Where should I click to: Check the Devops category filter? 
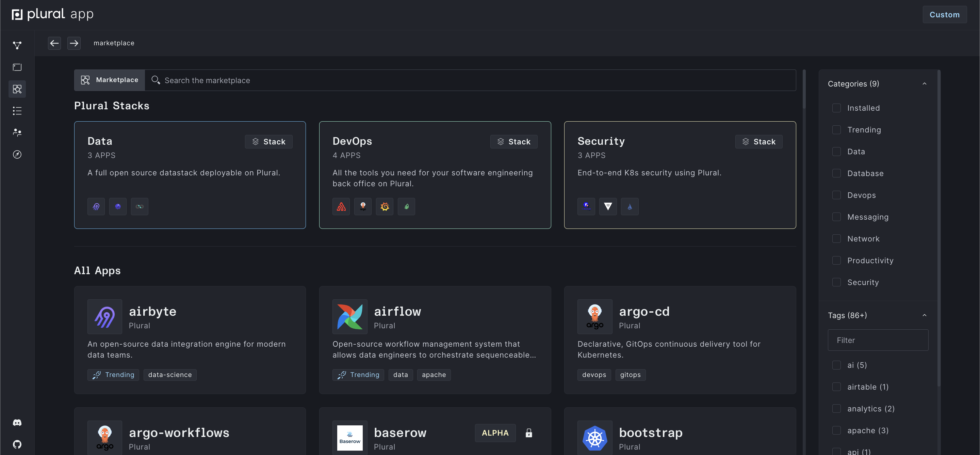[837, 195]
